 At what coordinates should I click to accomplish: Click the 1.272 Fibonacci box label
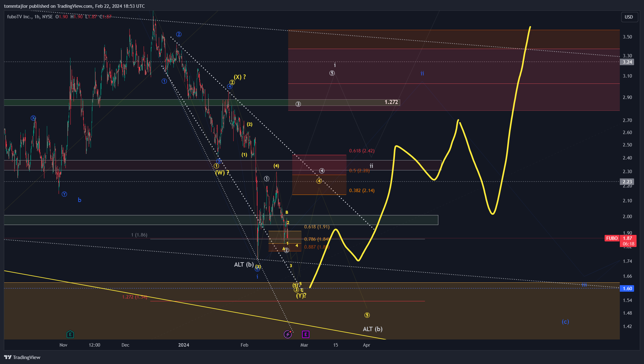(391, 102)
